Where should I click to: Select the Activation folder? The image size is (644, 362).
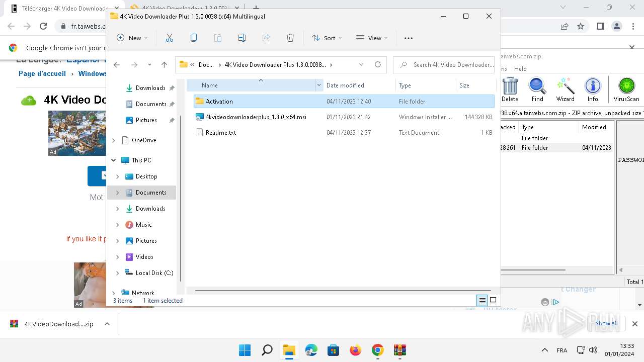click(344, 102)
